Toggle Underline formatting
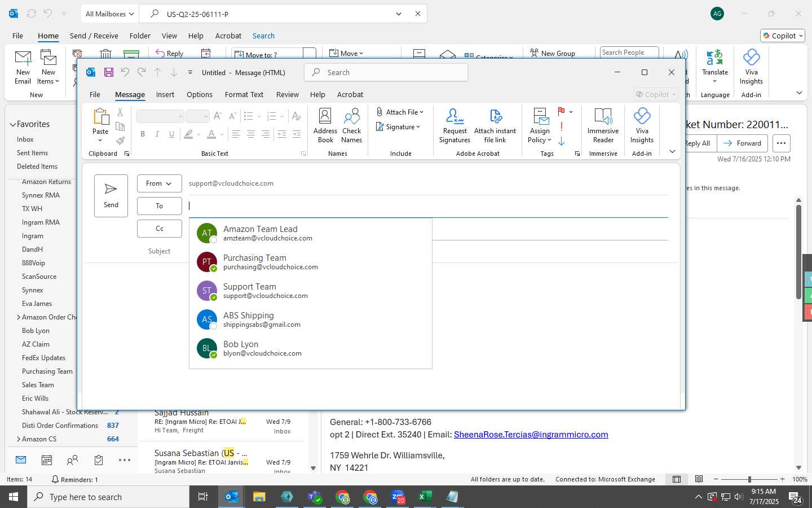The width and height of the screenshot is (812, 508). click(171, 134)
